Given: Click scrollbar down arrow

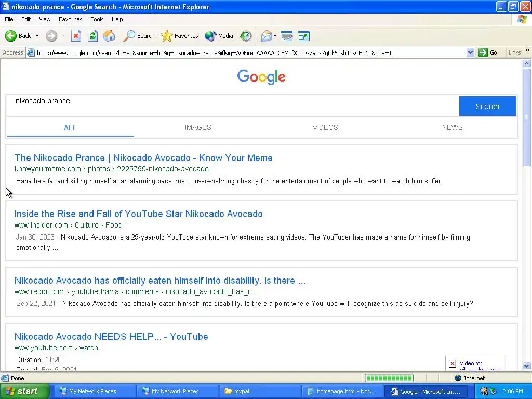Looking at the screenshot, I should tap(527, 366).
